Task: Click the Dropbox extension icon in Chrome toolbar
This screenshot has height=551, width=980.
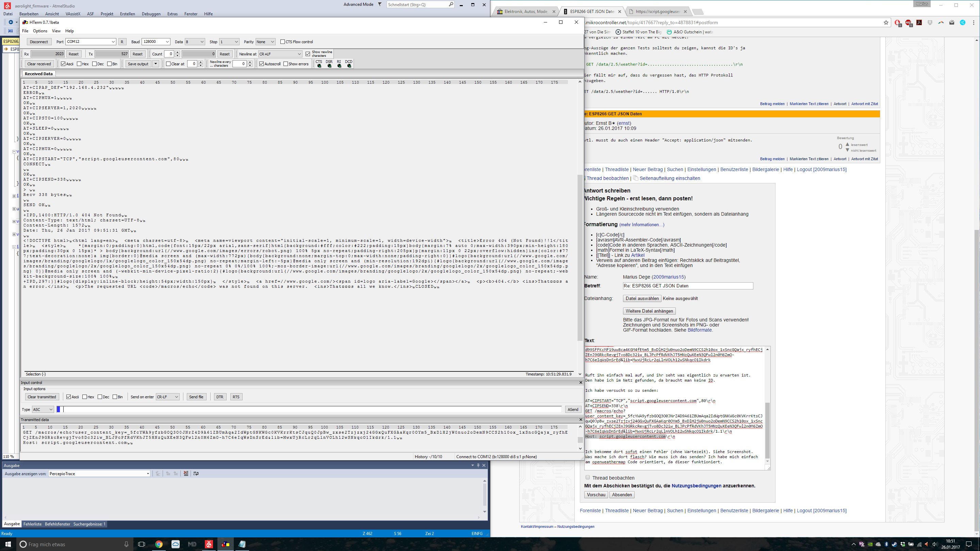Action: [930, 23]
